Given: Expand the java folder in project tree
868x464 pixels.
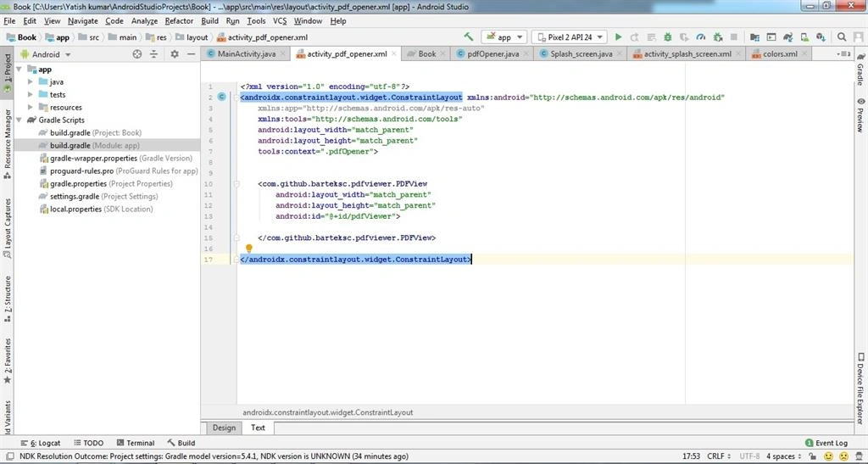Looking at the screenshot, I should point(31,82).
